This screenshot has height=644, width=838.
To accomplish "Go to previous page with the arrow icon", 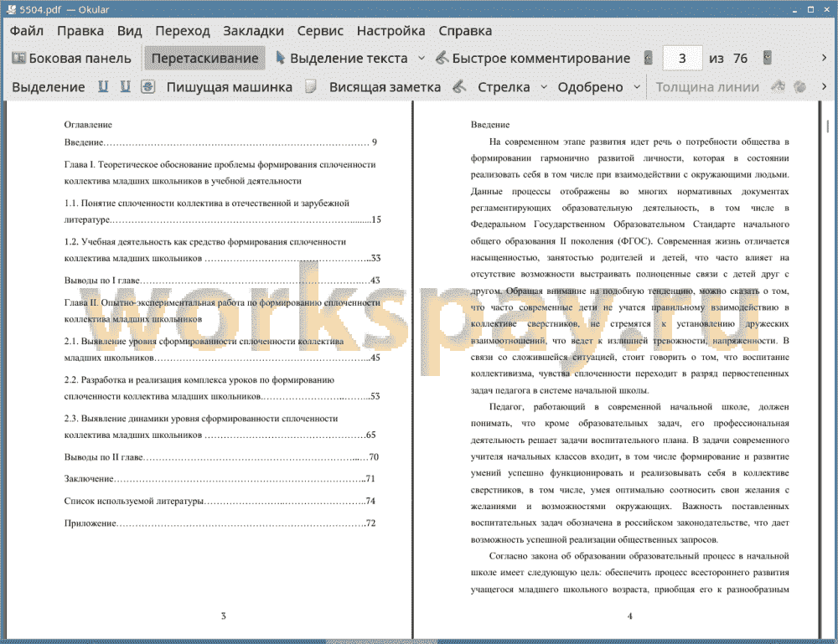I will (649, 58).
